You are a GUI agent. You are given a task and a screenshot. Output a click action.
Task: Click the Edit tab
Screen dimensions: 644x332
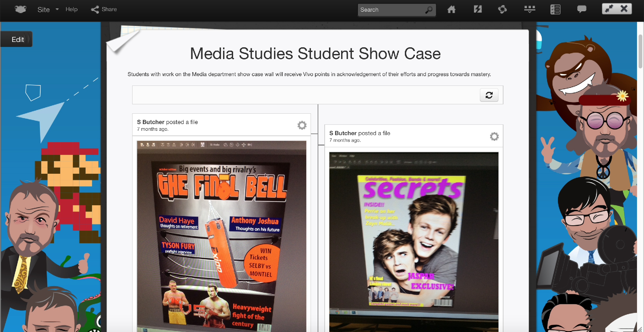tap(16, 39)
